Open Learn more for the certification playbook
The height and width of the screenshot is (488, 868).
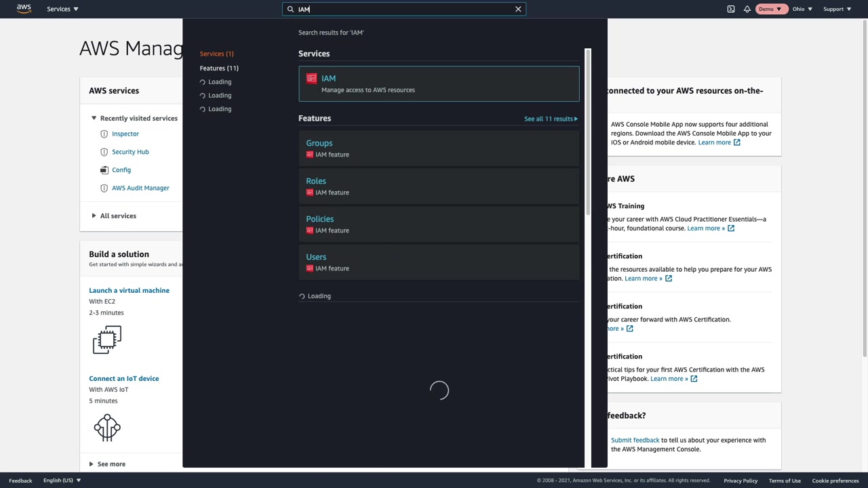point(674,379)
